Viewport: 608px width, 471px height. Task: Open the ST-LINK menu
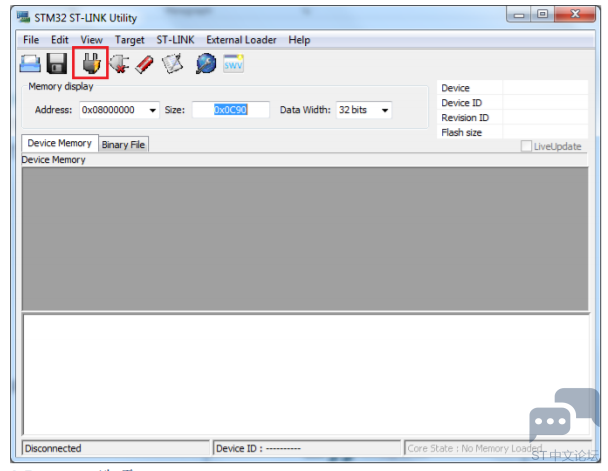175,40
